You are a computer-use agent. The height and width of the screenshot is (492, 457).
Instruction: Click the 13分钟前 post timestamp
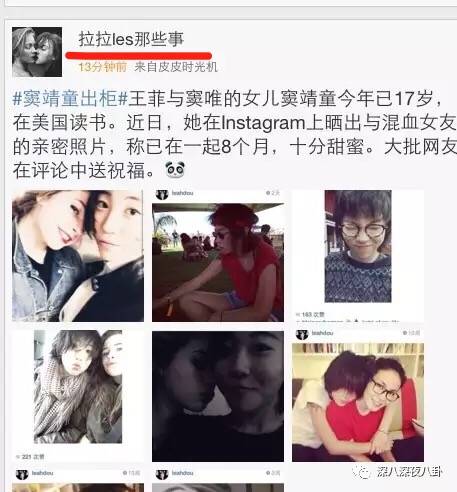(x=103, y=67)
